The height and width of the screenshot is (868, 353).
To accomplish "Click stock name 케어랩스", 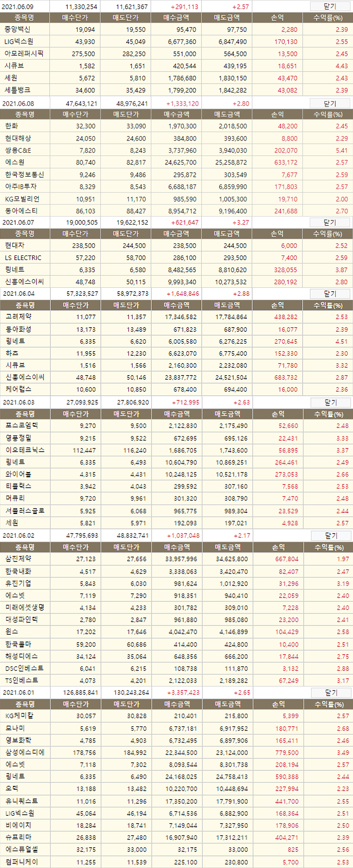I will click(19, 389).
